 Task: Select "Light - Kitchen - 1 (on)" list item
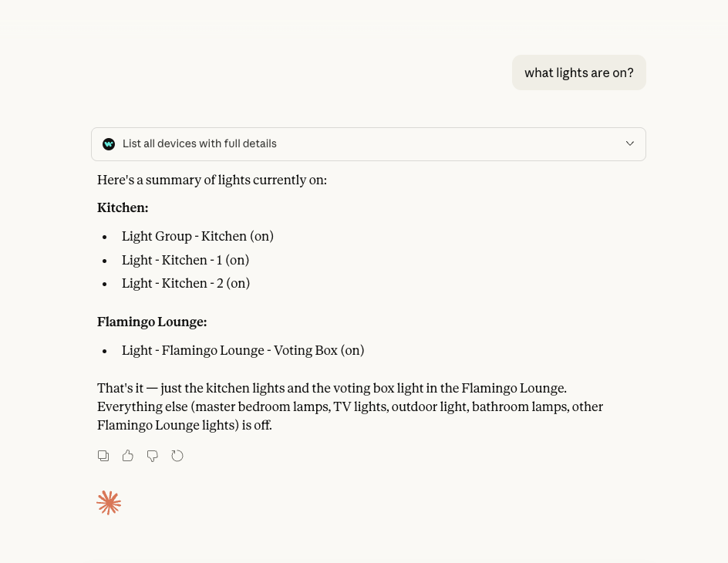point(185,260)
